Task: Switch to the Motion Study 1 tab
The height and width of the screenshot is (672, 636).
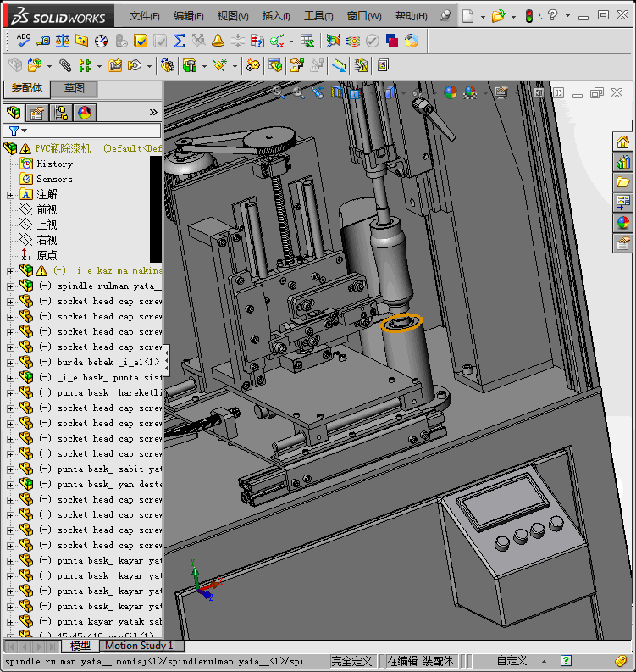Action: (139, 646)
